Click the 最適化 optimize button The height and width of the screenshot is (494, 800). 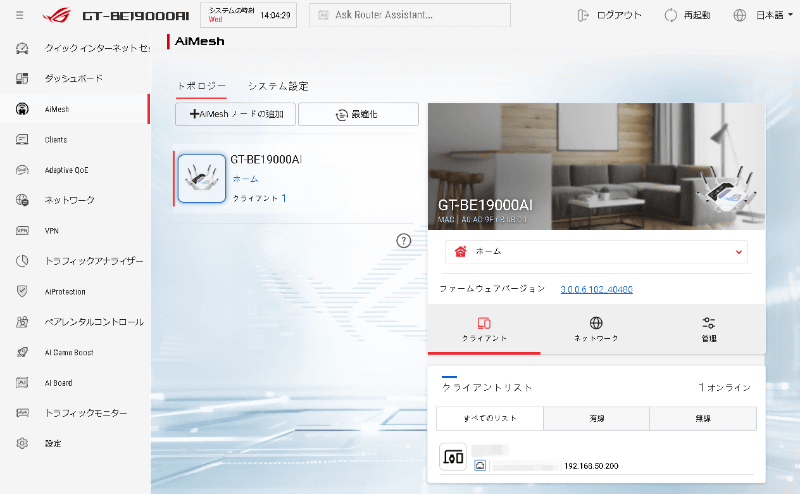(358, 114)
